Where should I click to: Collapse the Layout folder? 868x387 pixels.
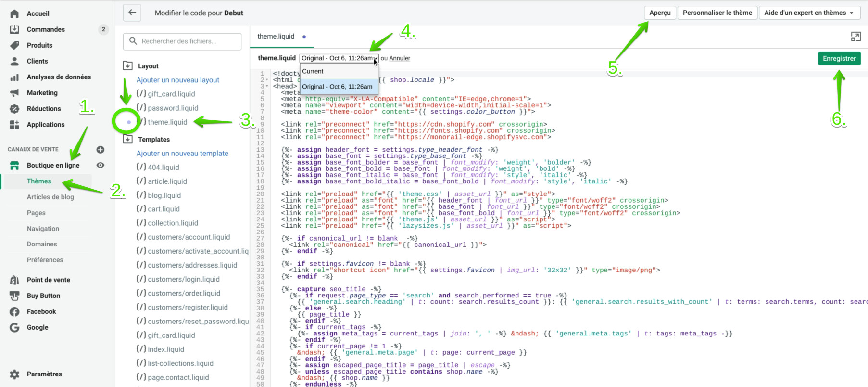[x=128, y=66]
